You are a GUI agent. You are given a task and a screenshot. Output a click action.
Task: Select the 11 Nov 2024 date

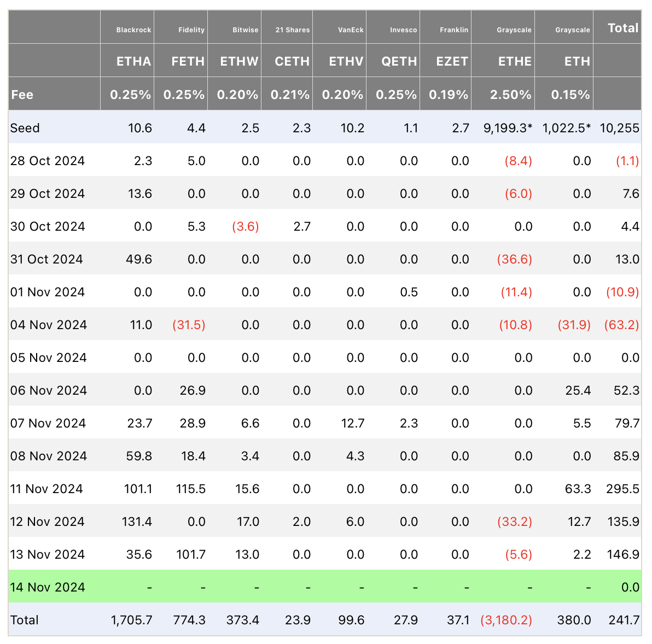pyautogui.click(x=46, y=489)
